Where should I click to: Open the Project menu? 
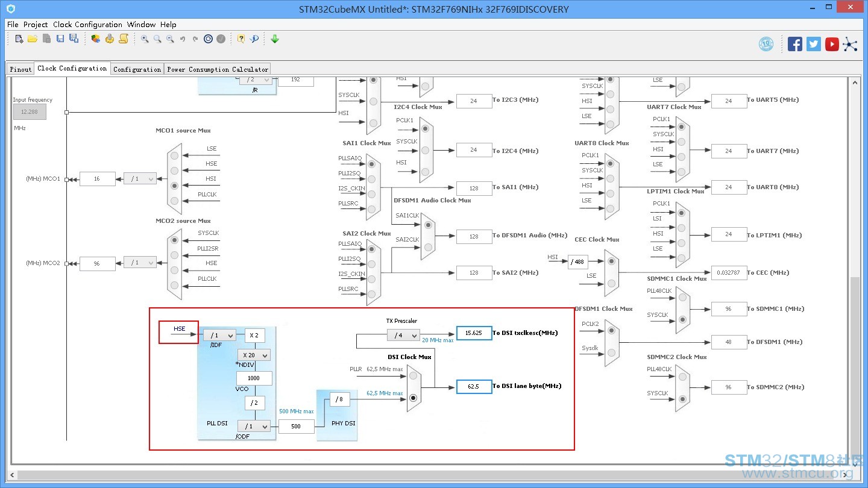36,25
